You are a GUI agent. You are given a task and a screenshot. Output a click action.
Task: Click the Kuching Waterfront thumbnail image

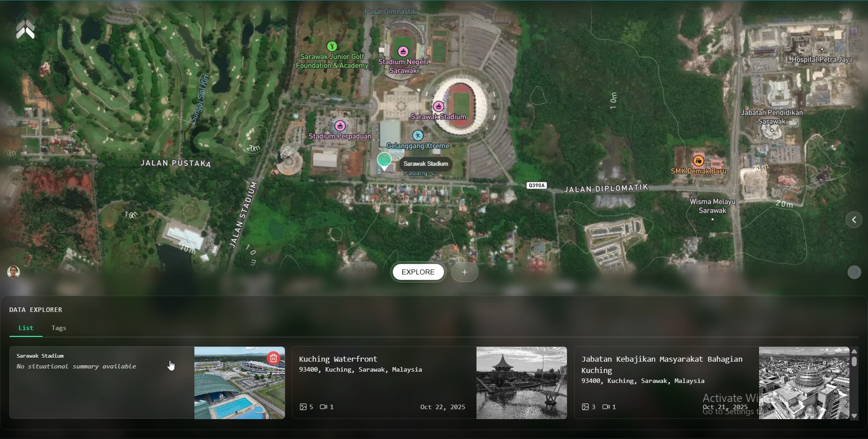coord(521,382)
